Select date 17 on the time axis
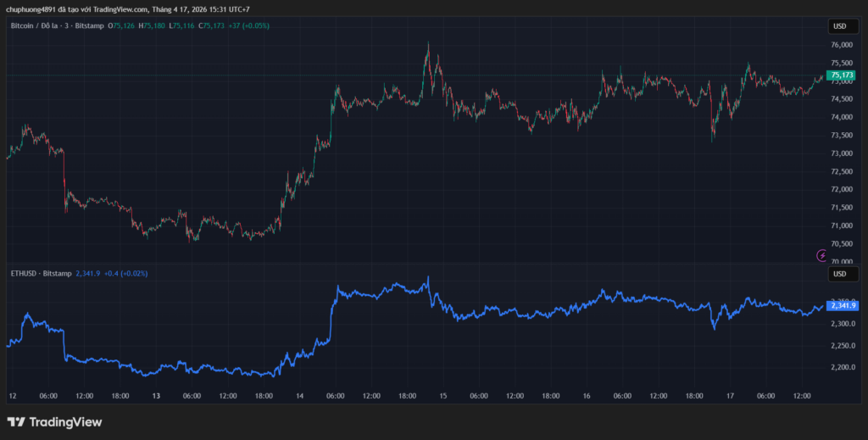 (x=729, y=396)
